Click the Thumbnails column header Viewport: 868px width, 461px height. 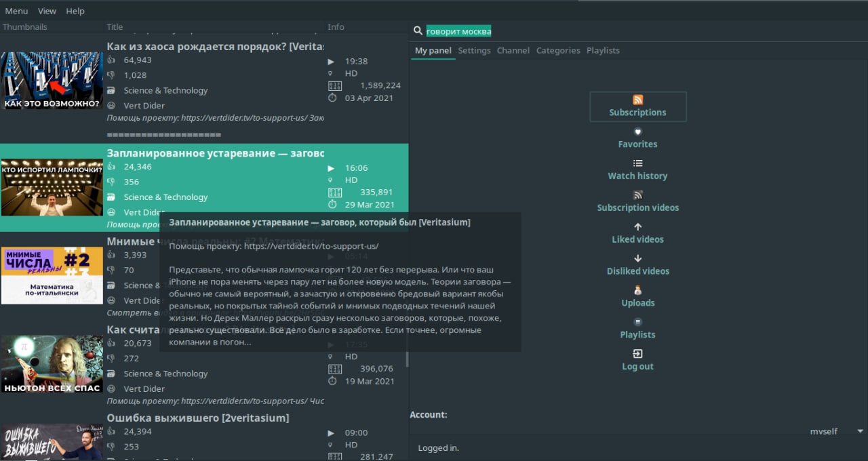coord(25,27)
